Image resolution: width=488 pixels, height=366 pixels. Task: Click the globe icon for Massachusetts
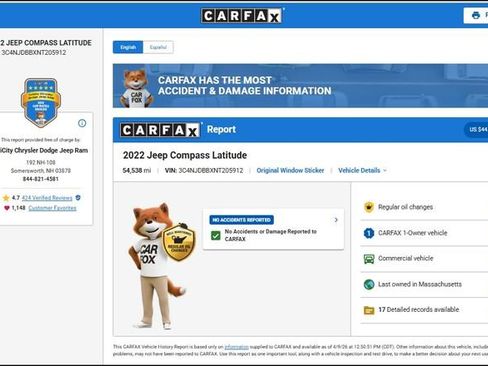coord(369,284)
